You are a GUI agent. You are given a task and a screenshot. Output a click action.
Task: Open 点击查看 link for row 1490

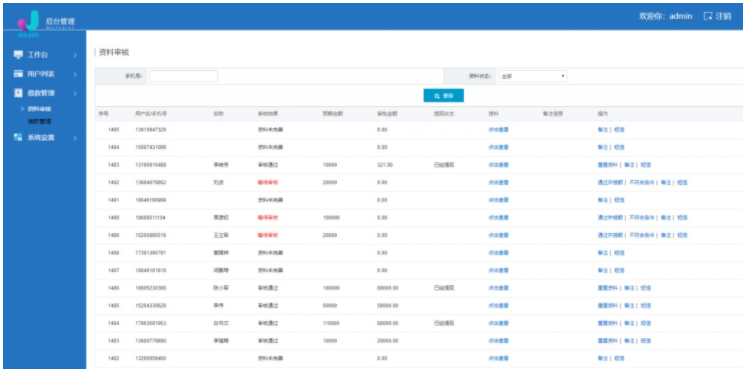tap(498, 218)
